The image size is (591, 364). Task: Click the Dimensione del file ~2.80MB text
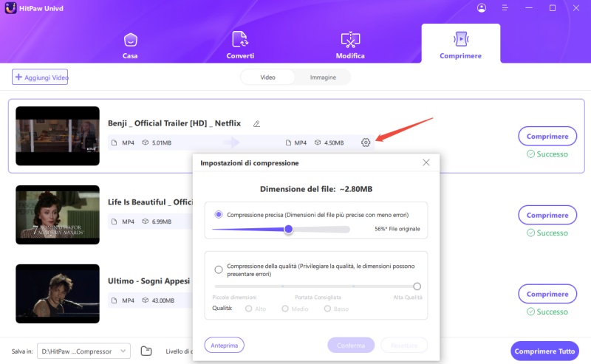click(x=316, y=189)
